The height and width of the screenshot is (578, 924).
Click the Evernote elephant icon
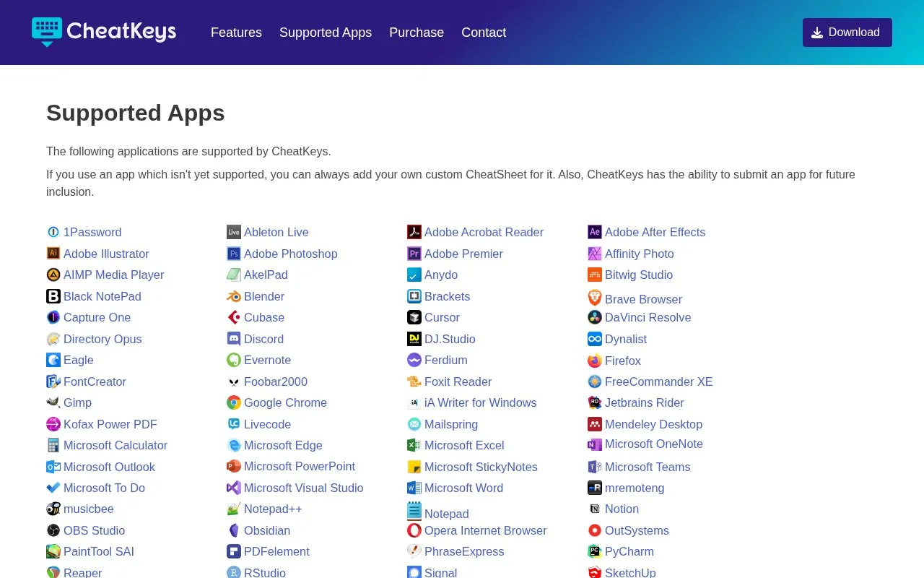click(x=234, y=360)
